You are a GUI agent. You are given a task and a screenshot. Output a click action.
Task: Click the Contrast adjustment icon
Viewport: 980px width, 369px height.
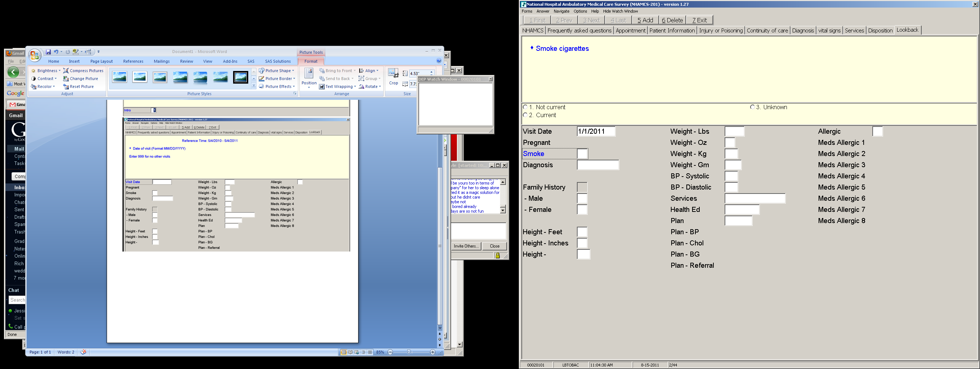pos(34,79)
